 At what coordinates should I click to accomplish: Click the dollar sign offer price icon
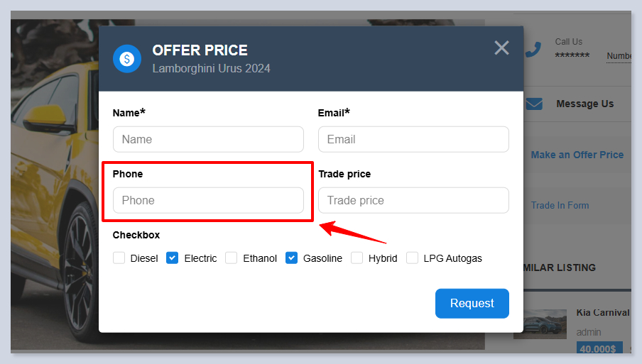tap(127, 59)
